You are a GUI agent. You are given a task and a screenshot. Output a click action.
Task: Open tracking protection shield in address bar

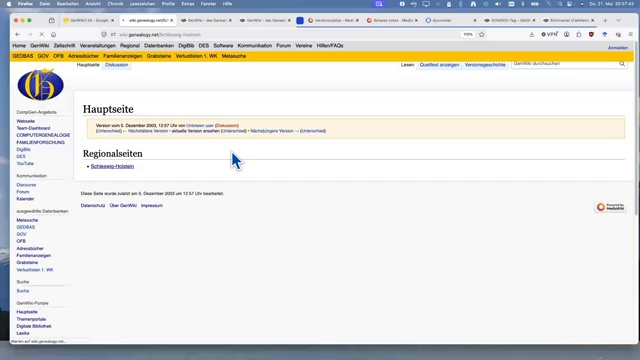coord(104,35)
